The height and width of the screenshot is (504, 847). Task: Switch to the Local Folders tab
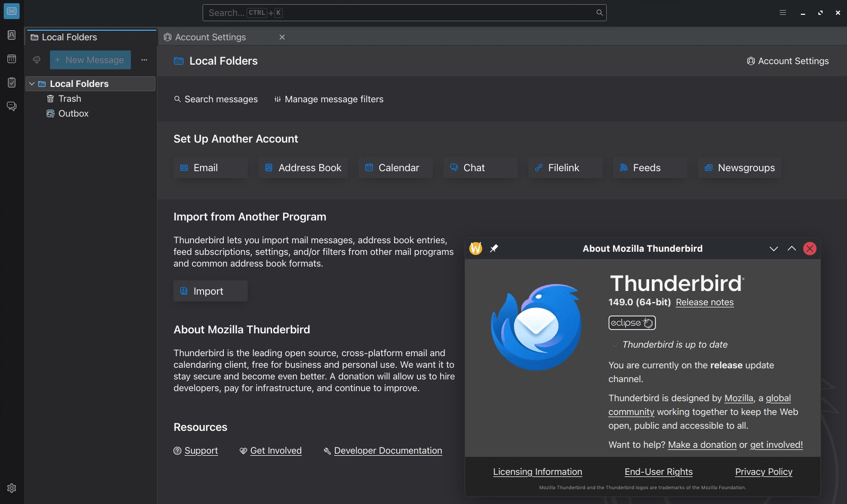(91, 37)
